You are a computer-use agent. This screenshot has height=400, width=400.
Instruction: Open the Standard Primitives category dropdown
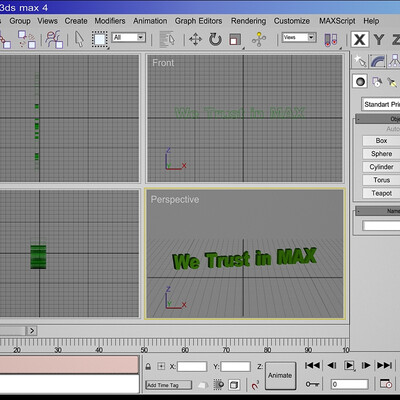pyautogui.click(x=381, y=104)
